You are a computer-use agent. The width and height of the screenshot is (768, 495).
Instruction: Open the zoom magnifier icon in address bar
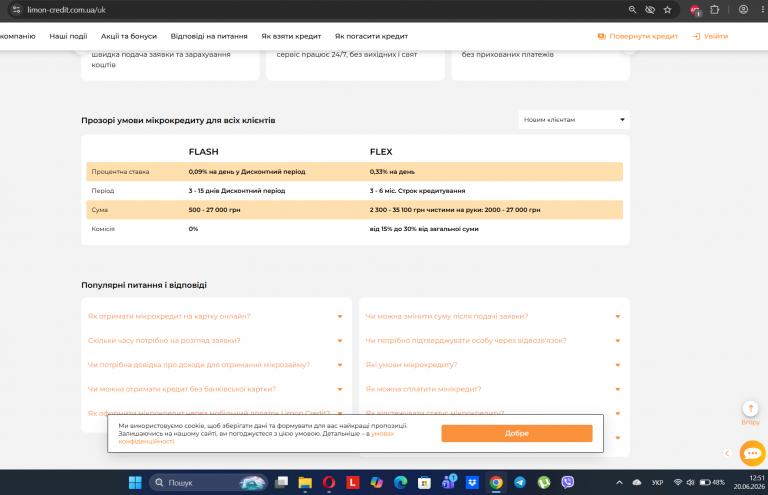tap(632, 10)
